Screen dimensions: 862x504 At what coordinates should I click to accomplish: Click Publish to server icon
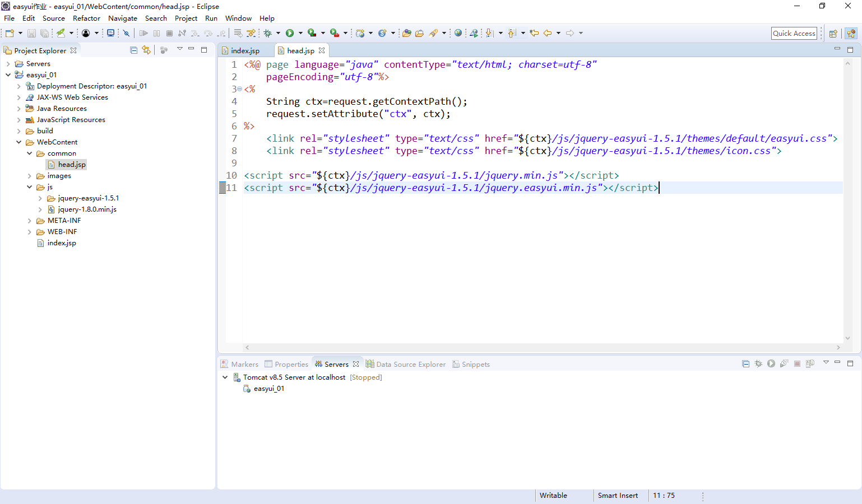[810, 363]
